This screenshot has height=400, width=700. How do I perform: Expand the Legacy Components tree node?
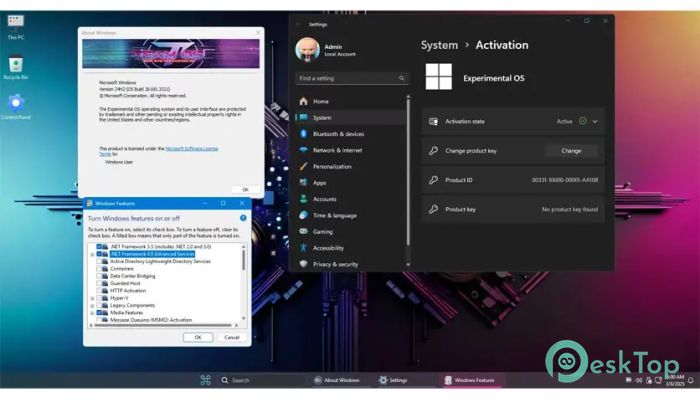point(92,305)
